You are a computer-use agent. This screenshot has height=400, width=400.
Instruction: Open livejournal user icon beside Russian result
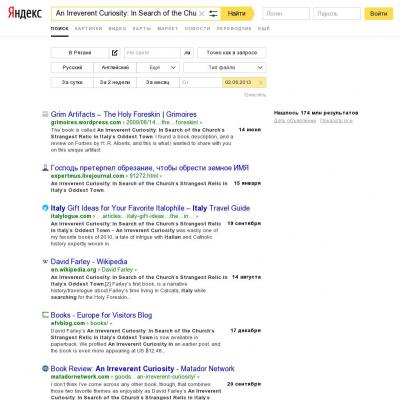[45, 168]
